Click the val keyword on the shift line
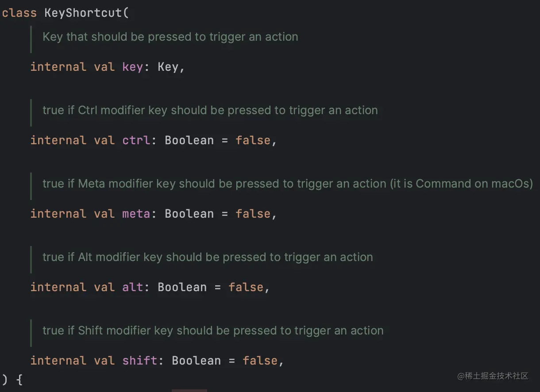This screenshot has height=392, width=540. click(104, 361)
